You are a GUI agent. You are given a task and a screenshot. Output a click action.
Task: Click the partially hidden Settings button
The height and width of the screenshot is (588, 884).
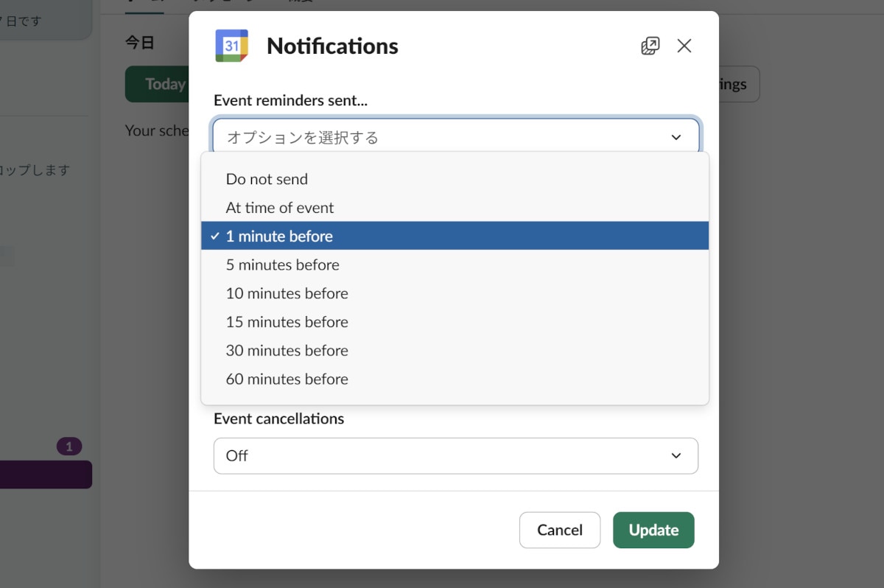738,84
